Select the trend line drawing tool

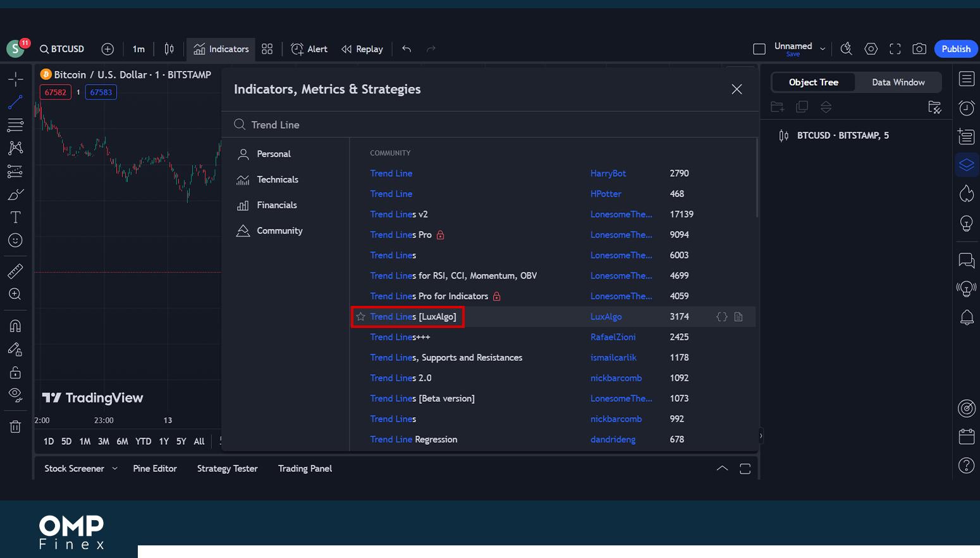(15, 102)
